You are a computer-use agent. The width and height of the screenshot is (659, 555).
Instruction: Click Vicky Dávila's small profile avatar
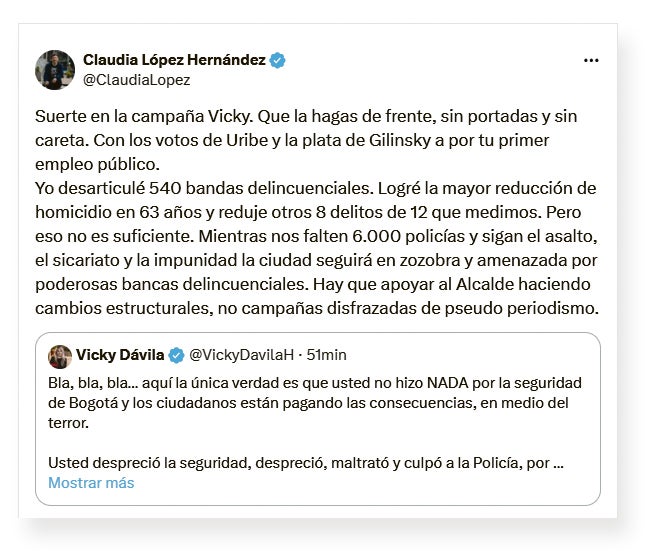59,357
